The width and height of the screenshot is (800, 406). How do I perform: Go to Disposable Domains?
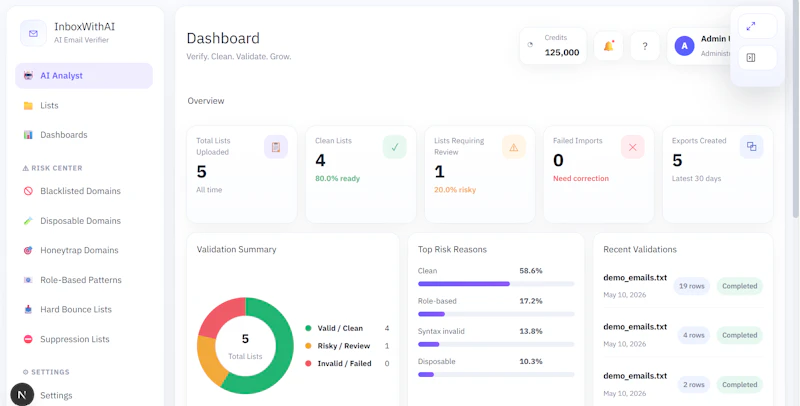point(84,221)
